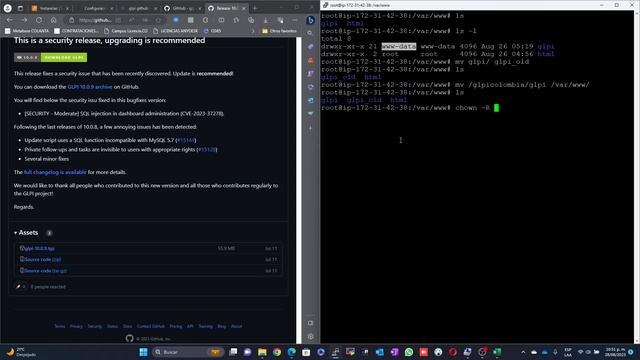This screenshot has width=640, height=360.
Task: Open a new browser tab
Action: [255, 8]
